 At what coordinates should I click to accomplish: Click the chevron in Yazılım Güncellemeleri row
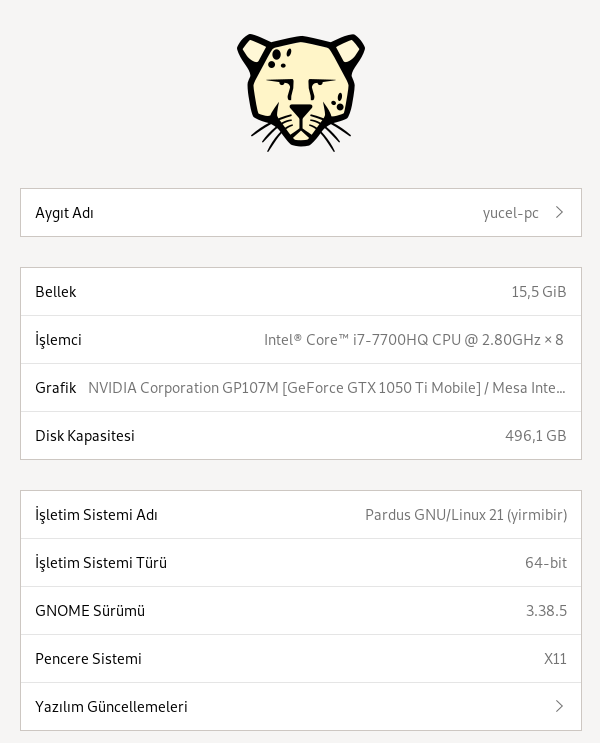(x=559, y=707)
